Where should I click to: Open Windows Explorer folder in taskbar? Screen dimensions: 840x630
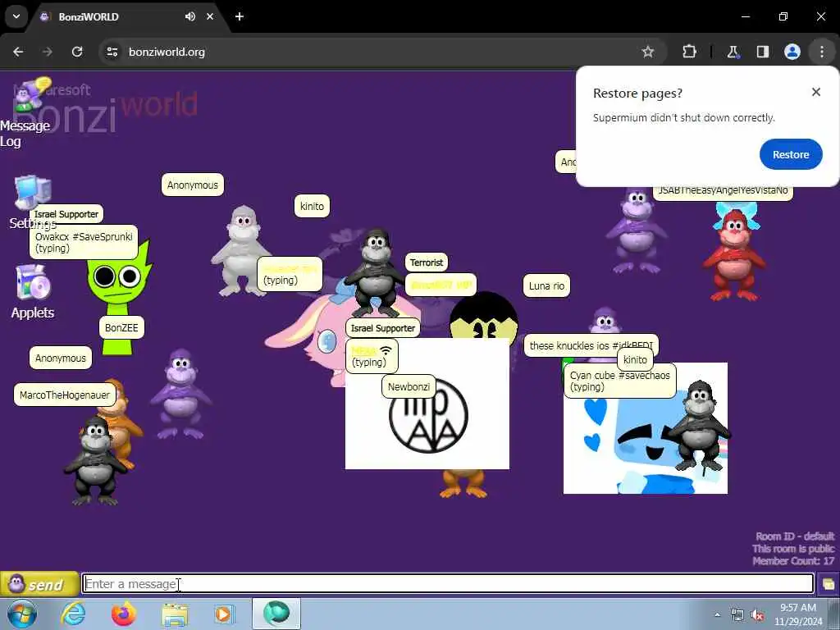[x=175, y=614]
